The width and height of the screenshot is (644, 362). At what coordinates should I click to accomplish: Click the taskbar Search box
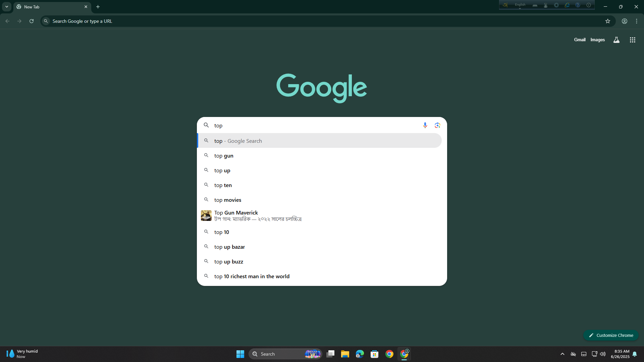coord(285,354)
